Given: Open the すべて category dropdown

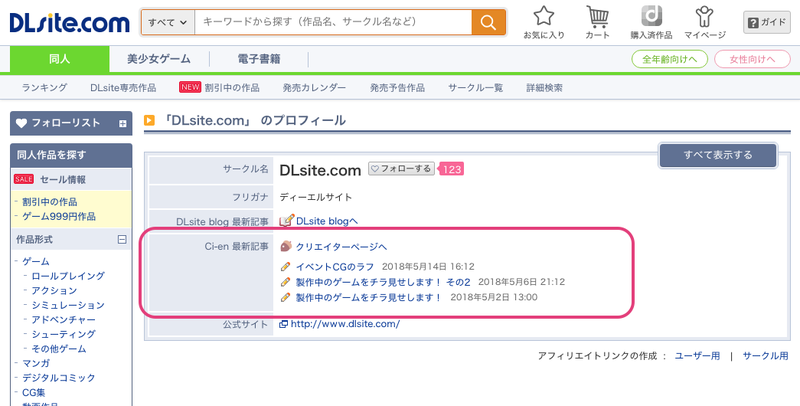Looking at the screenshot, I should click(168, 22).
